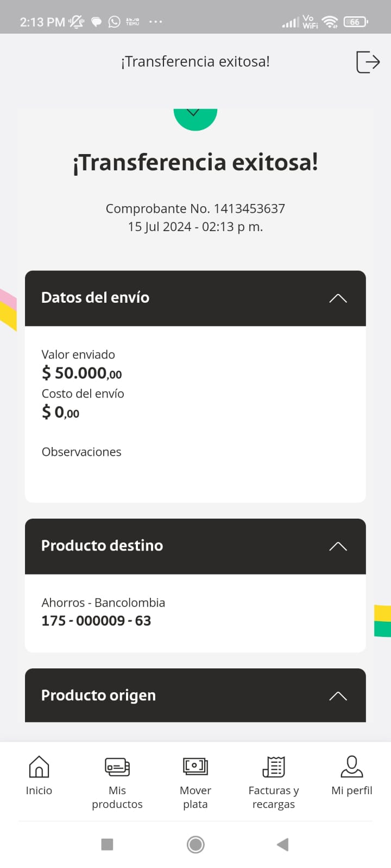Open Mis productos card icon

[x=117, y=767]
